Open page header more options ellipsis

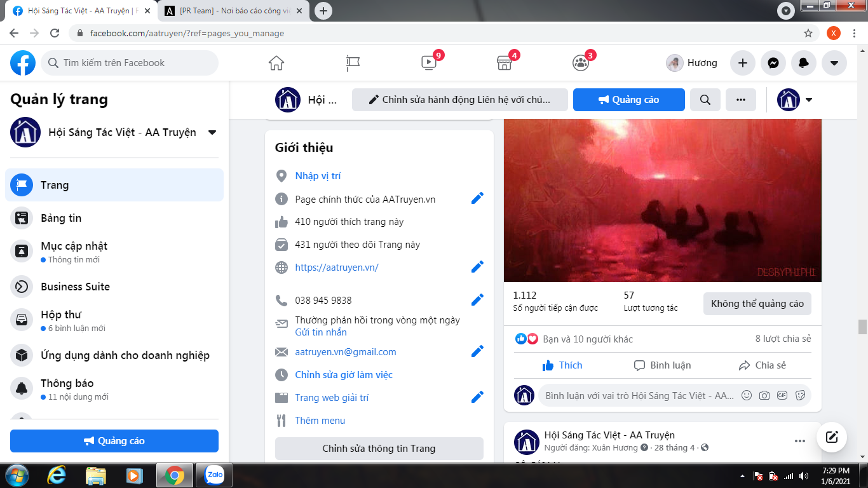741,100
